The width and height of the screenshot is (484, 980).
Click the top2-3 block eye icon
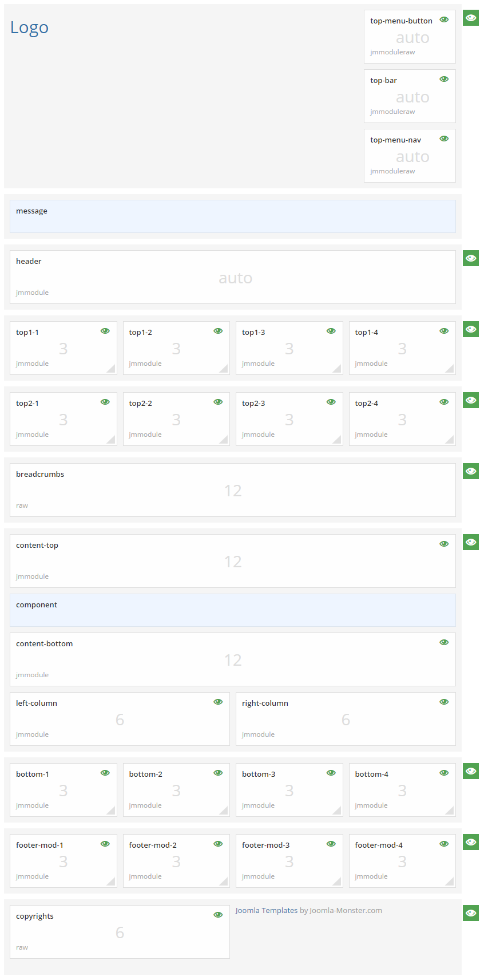(331, 402)
